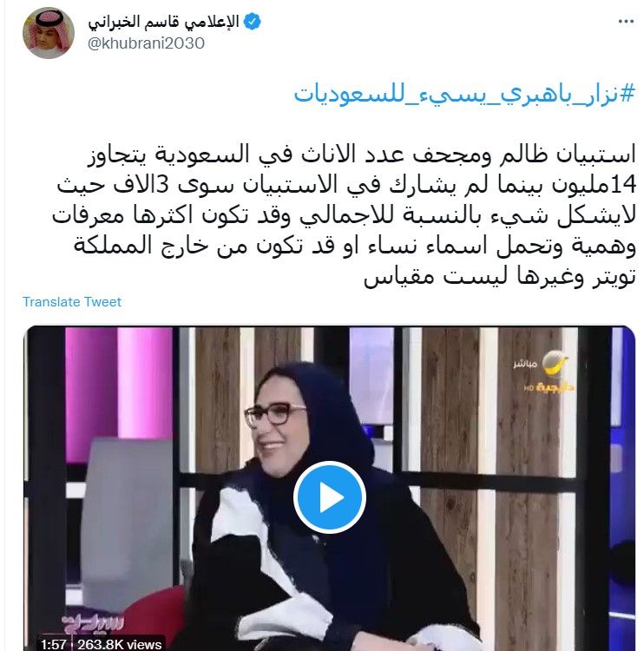Click the HD label beside channel name

coord(529,388)
